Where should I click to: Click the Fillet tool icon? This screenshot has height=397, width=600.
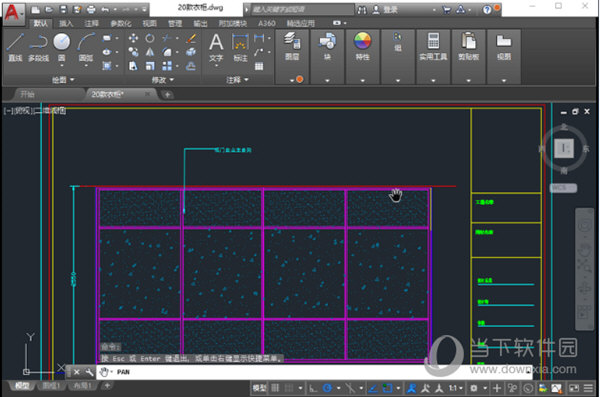pyautogui.click(x=167, y=52)
